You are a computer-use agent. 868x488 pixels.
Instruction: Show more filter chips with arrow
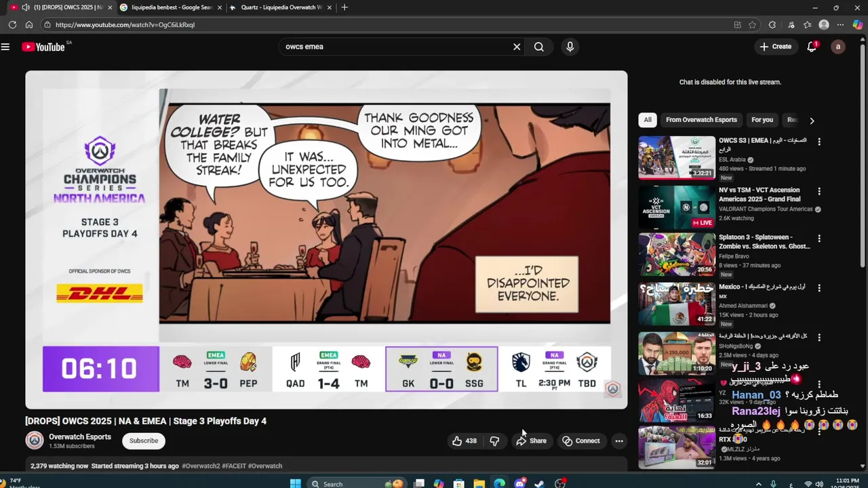(812, 121)
